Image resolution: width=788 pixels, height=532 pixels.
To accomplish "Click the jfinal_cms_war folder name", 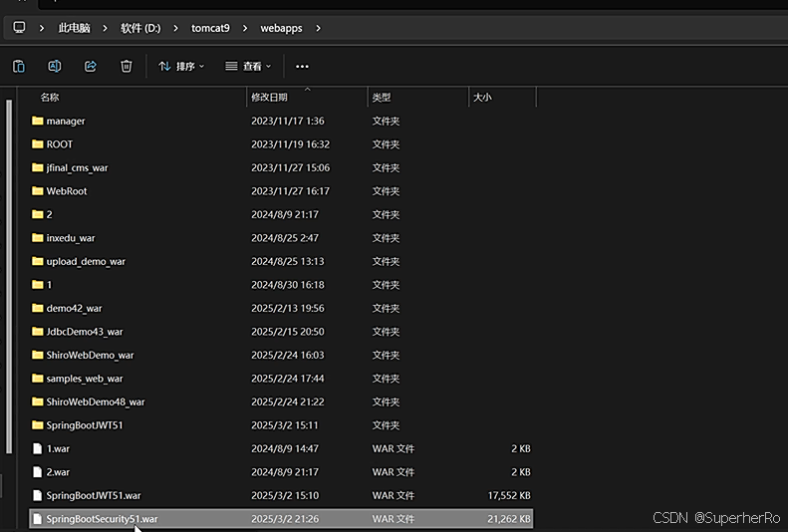I will tap(78, 167).
